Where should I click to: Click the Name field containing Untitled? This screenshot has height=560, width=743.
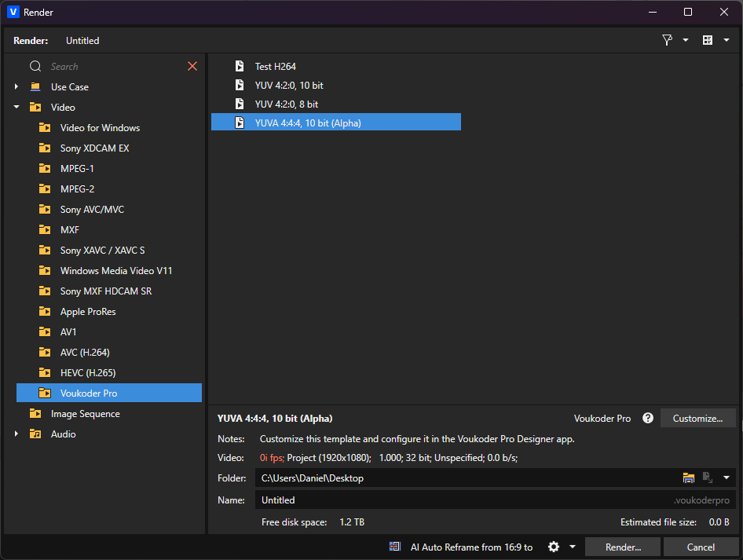pos(495,500)
